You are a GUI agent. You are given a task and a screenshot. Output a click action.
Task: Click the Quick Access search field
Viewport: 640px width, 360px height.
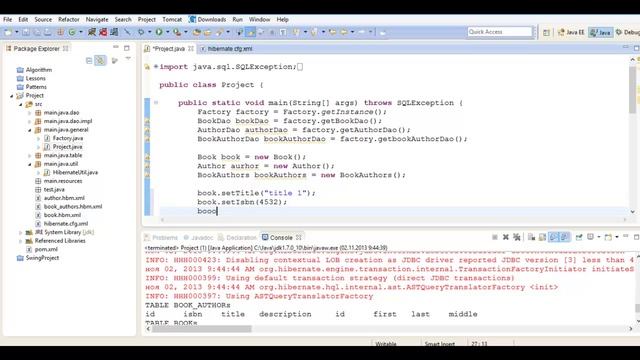coord(500,32)
